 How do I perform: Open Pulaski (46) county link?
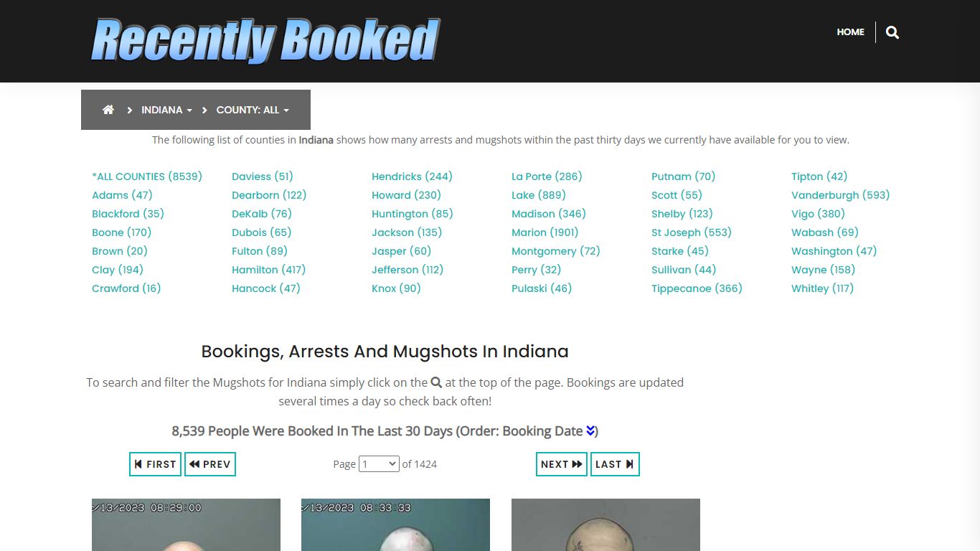pyautogui.click(x=542, y=288)
